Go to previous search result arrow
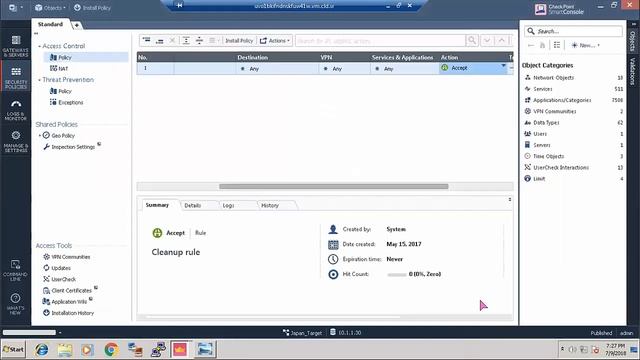 (502, 40)
